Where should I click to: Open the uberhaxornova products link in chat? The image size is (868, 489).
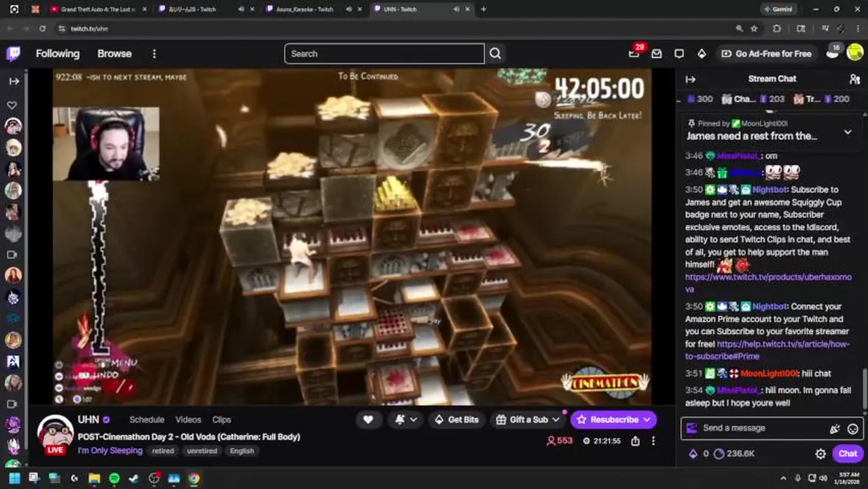(768, 283)
